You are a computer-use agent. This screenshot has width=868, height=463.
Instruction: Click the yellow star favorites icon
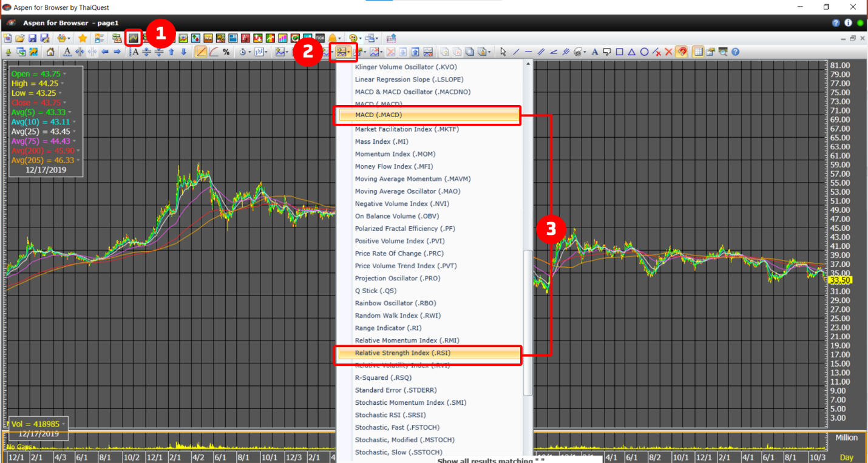click(x=83, y=38)
